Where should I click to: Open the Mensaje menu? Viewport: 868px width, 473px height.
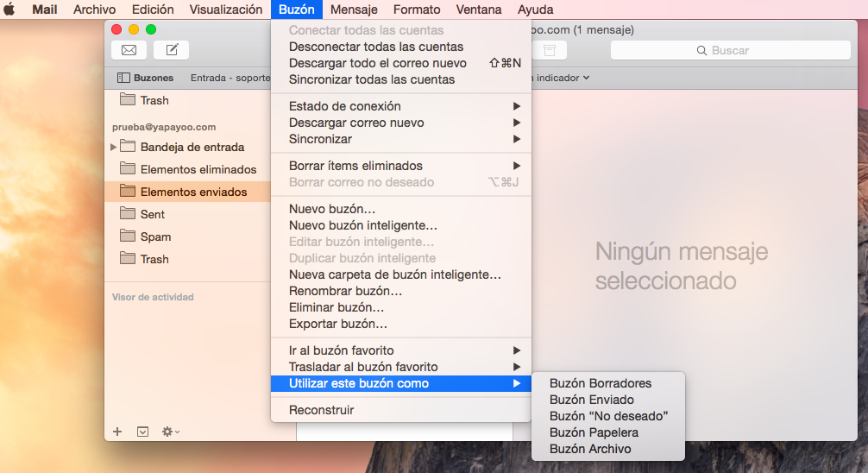point(354,9)
